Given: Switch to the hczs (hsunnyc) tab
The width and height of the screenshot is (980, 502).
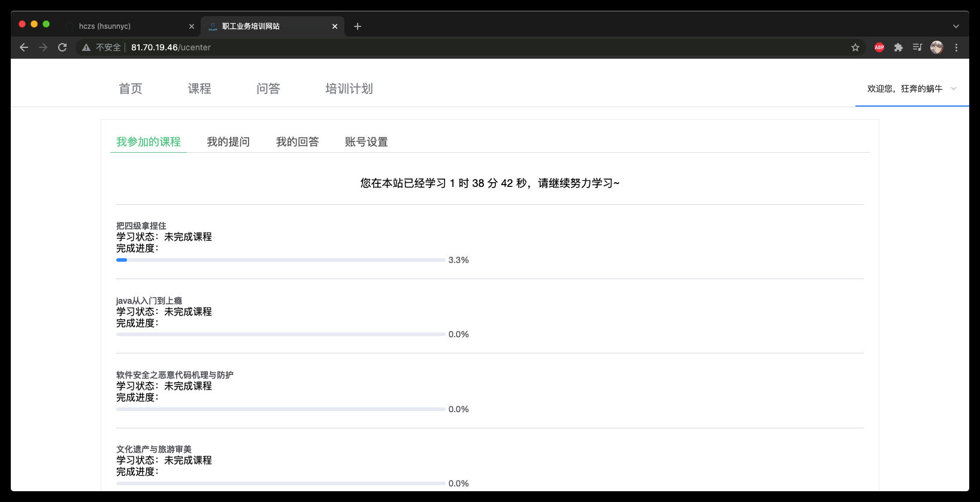Looking at the screenshot, I should [126, 26].
